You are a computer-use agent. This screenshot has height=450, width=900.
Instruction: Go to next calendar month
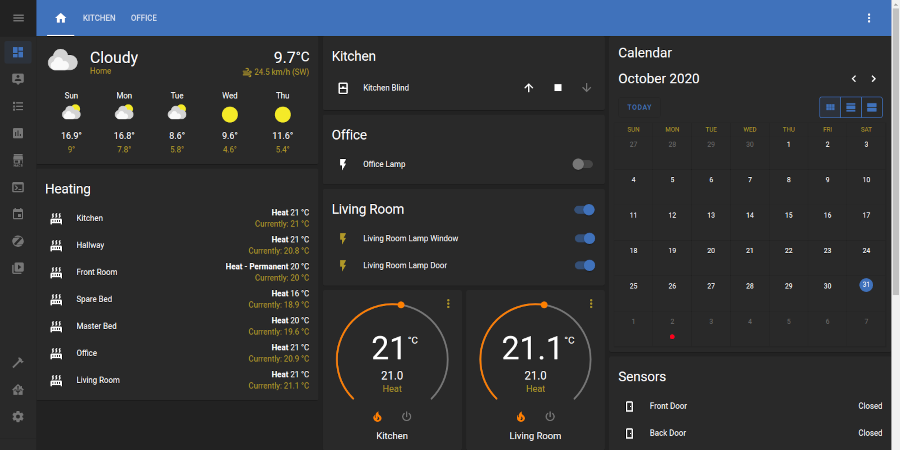(x=873, y=79)
